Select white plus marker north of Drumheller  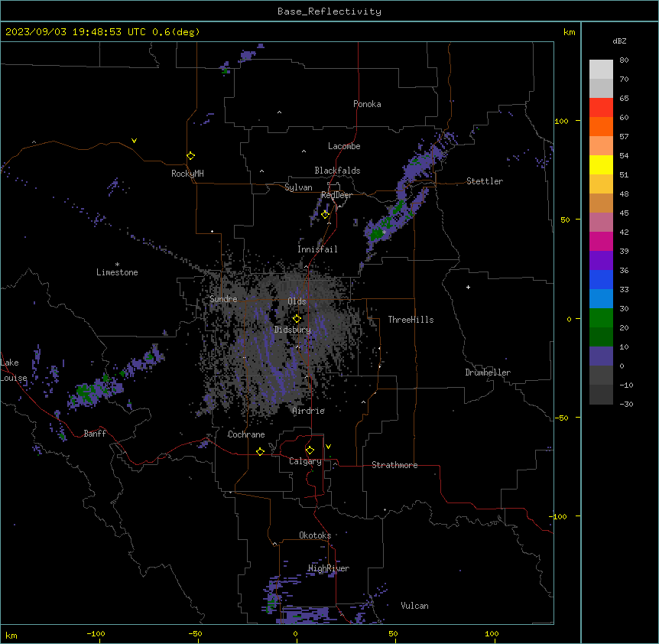click(468, 287)
